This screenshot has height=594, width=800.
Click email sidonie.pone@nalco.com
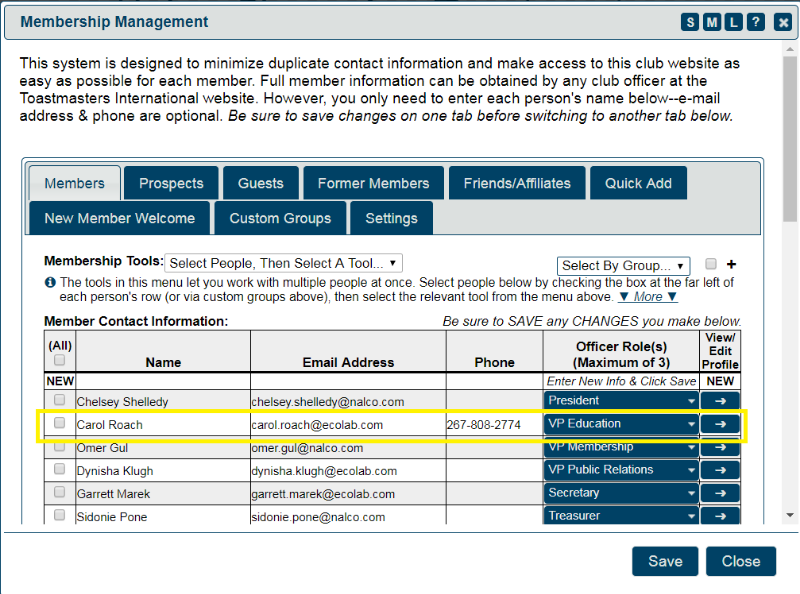(318, 517)
